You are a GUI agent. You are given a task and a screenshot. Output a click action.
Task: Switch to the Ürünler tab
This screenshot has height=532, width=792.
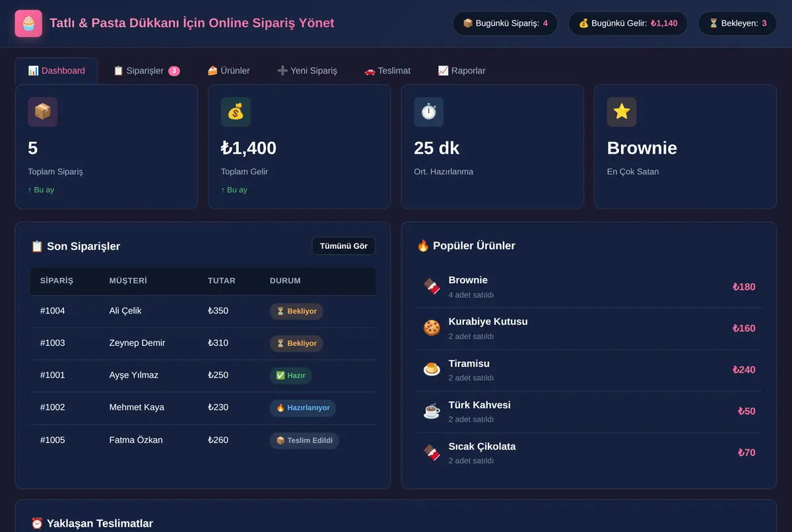coord(228,71)
